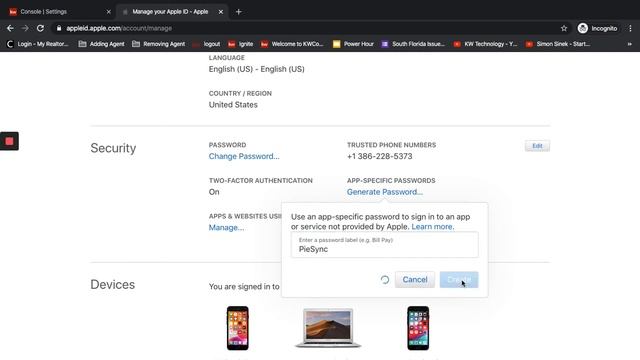Screen dimensions: 640x360
Task: Click the Devices section heading
Action: tap(113, 284)
